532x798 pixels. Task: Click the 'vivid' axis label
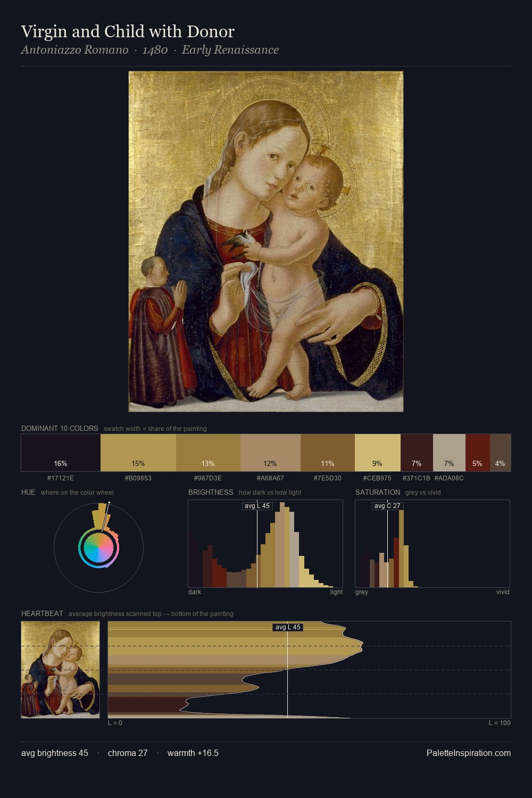point(503,592)
